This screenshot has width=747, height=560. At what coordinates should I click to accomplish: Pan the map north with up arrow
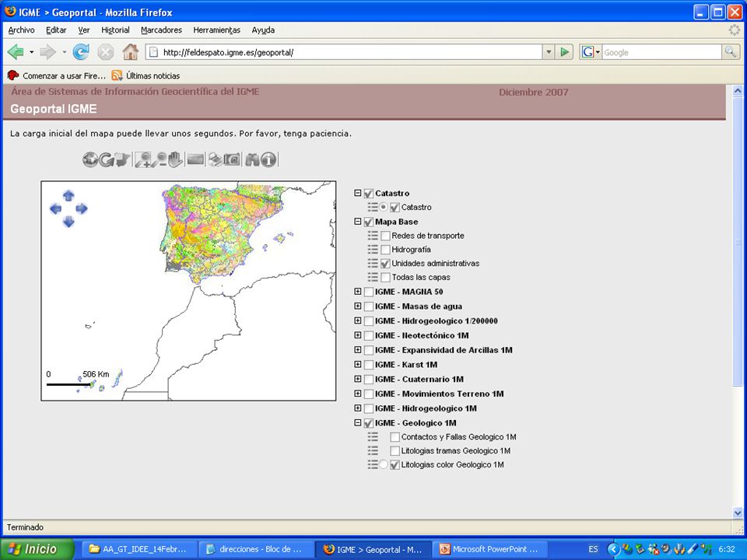pos(68,195)
